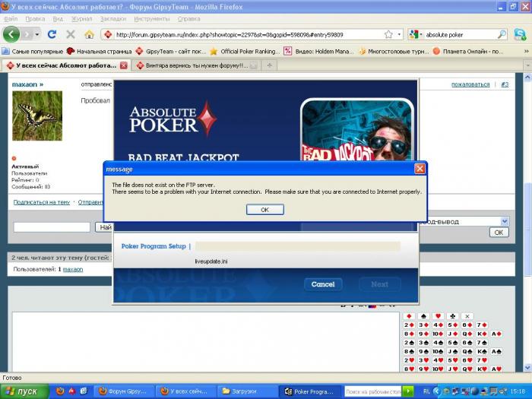Open the Инструменты menu
The width and height of the screenshot is (532, 399).
[152, 19]
